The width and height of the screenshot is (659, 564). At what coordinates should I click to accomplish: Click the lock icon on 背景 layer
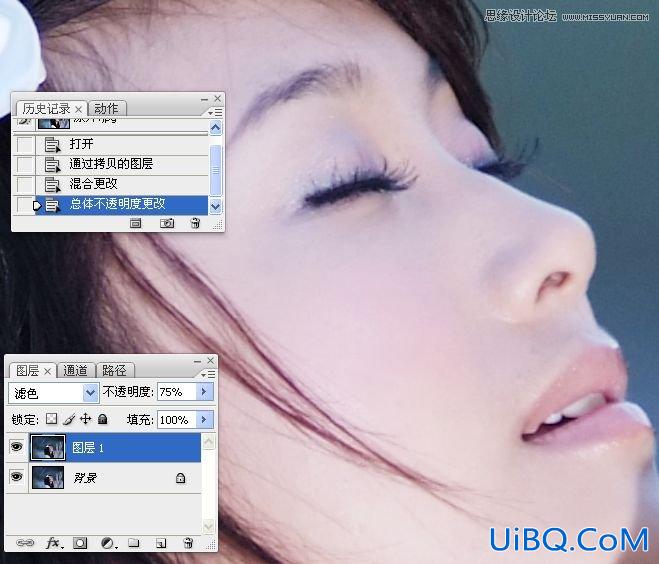point(181,478)
